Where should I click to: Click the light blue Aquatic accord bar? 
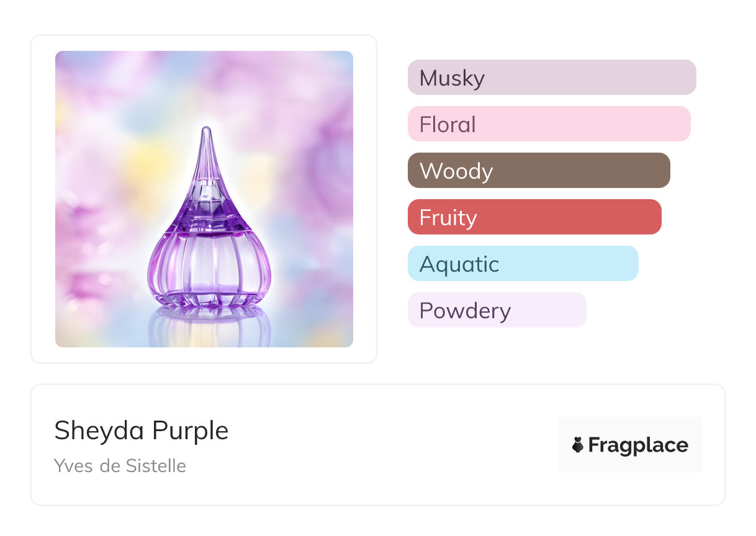(523, 264)
